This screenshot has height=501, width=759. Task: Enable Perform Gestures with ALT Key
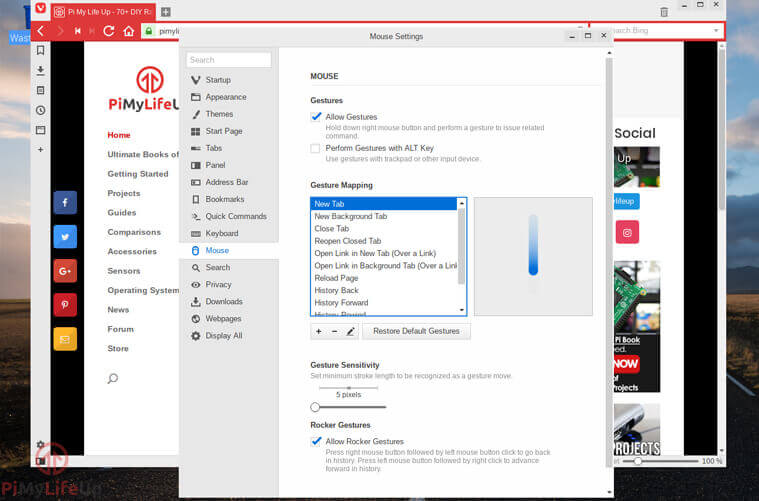[315, 148]
